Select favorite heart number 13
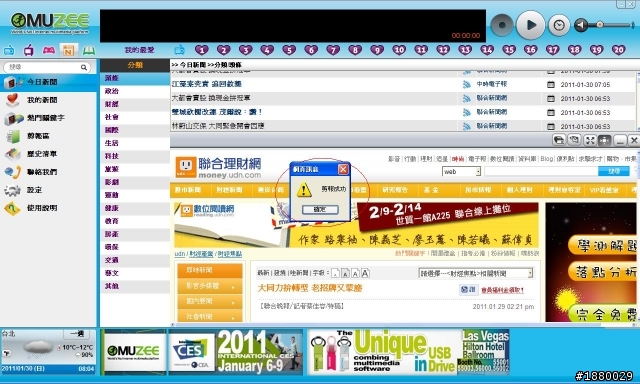Screen dimensions: 640x384 point(465,50)
